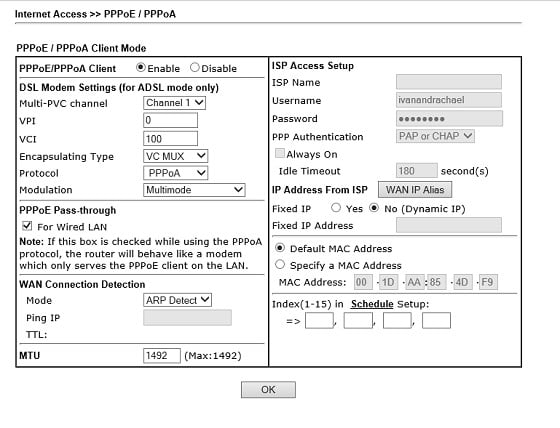Click the MAC Address field showing F9
This screenshot has height=428, width=560.
pos(488,282)
